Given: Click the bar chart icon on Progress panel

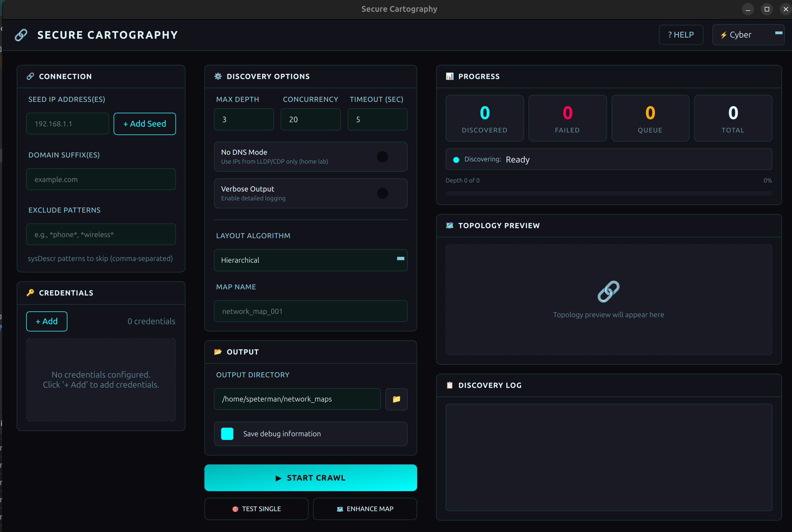Looking at the screenshot, I should [450, 76].
